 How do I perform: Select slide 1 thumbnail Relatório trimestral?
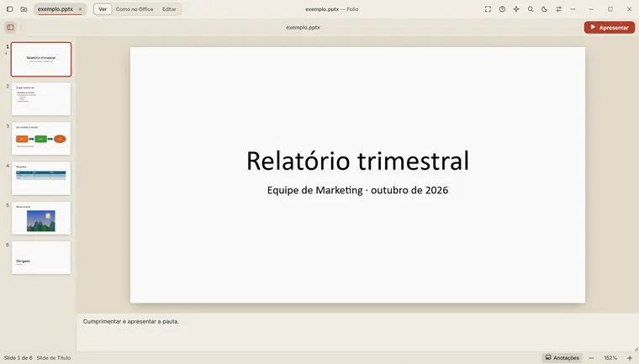click(x=41, y=59)
